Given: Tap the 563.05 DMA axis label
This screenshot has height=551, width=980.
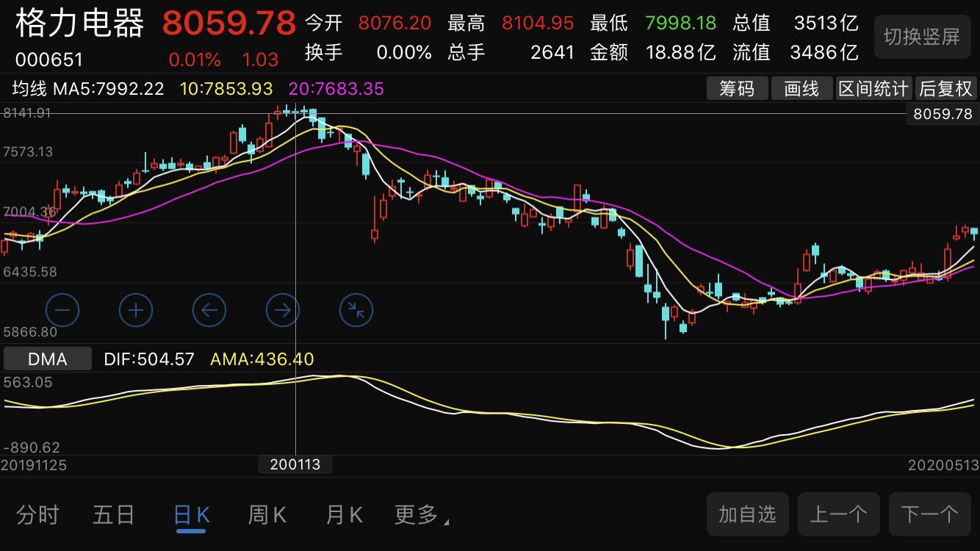Looking at the screenshot, I should point(28,382).
